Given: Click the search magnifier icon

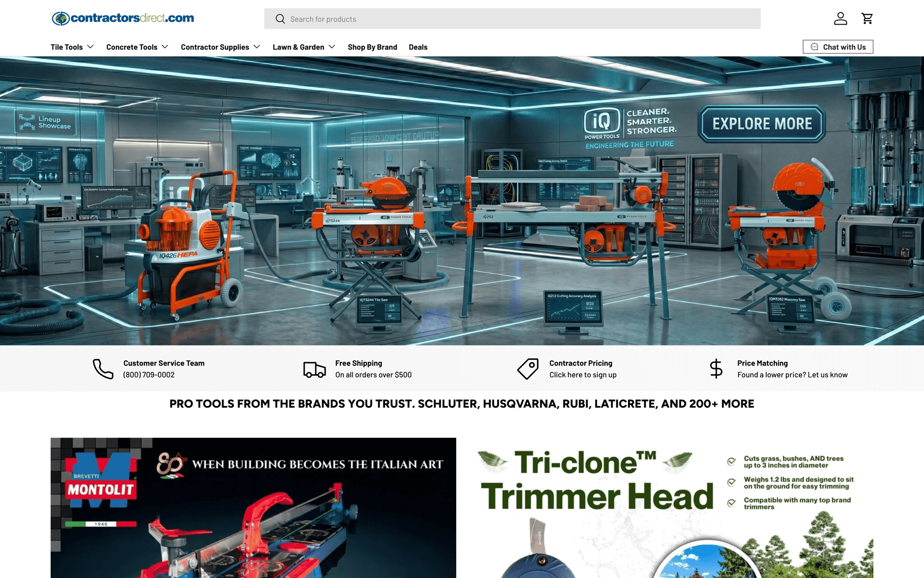Looking at the screenshot, I should click(280, 19).
